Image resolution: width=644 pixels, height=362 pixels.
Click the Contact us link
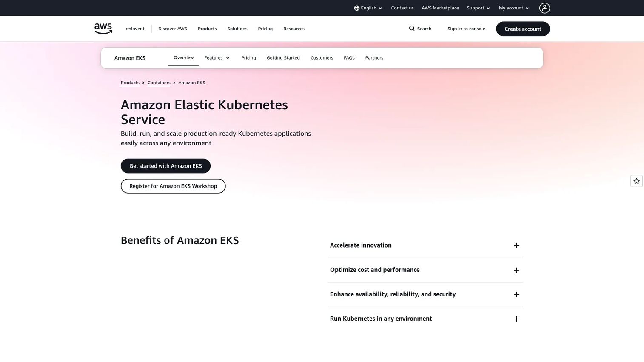[x=402, y=8]
